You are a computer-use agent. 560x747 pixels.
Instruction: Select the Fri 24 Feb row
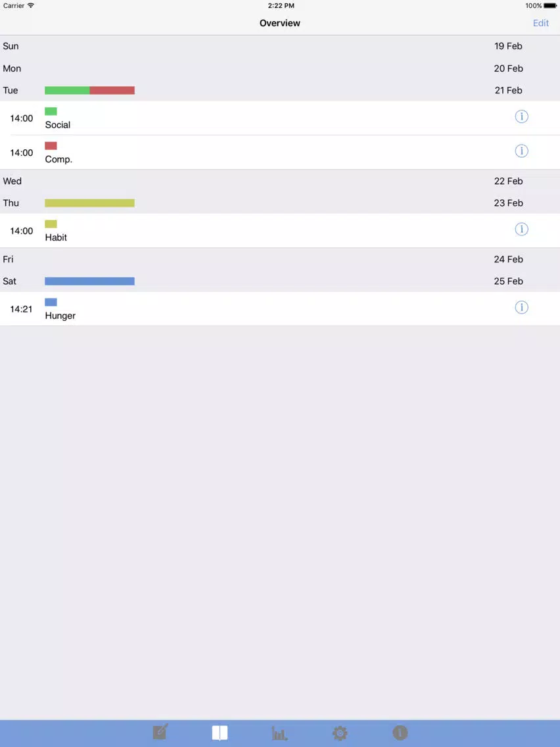pyautogui.click(x=280, y=259)
